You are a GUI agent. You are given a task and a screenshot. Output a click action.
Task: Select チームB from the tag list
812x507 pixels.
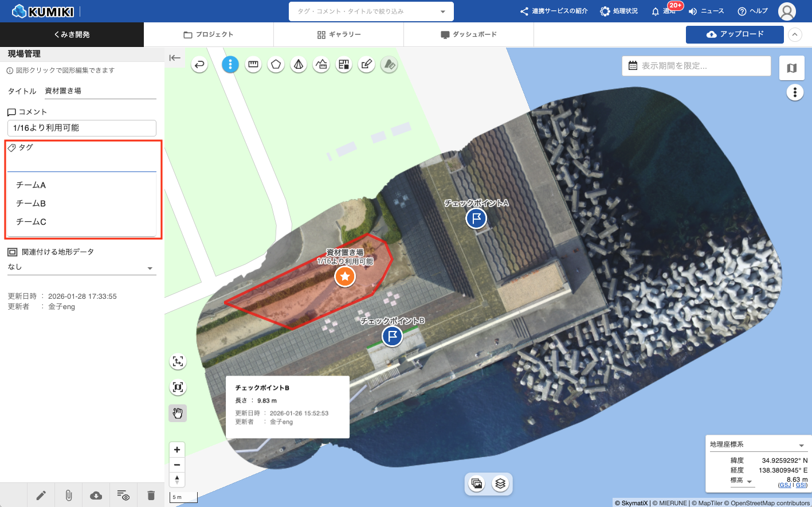pyautogui.click(x=31, y=204)
